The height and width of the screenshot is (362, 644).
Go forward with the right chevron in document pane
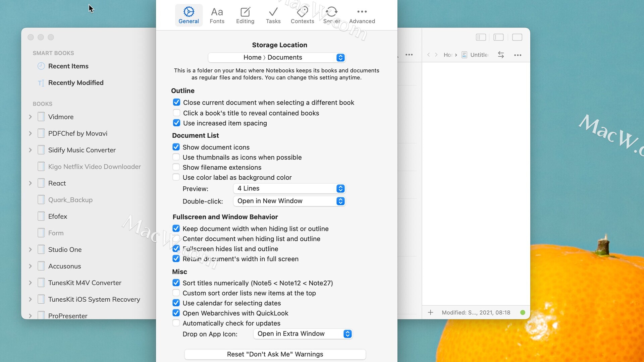(x=436, y=55)
